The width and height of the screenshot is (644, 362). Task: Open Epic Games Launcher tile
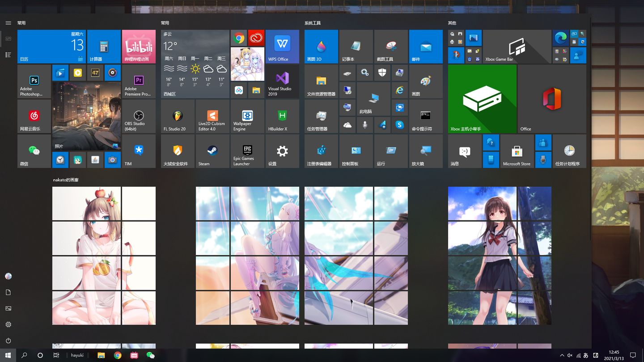tap(247, 151)
